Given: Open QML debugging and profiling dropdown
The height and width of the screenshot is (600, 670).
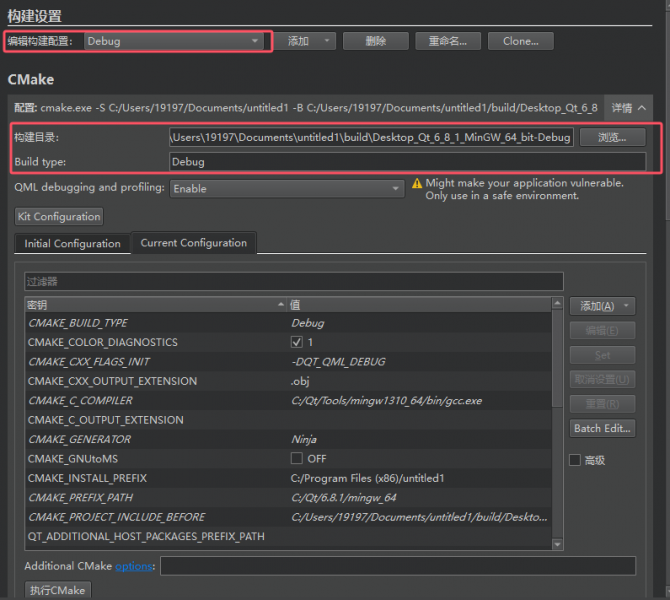Looking at the screenshot, I should click(286, 188).
